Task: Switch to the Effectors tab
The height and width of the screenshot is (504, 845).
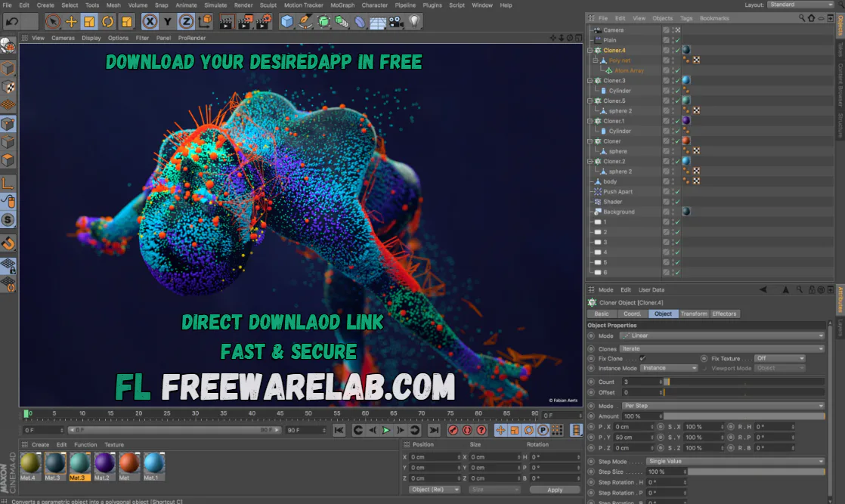Action: tap(723, 313)
